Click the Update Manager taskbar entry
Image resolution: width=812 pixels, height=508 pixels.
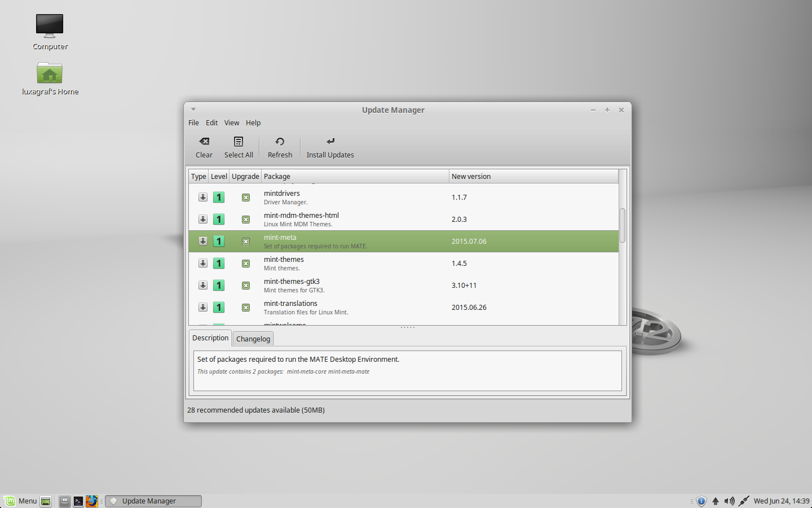click(x=152, y=501)
